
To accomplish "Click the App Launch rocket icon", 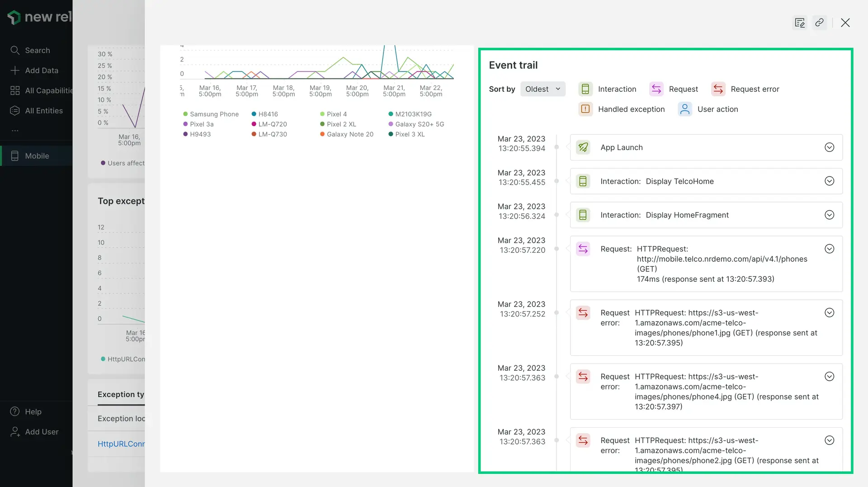I will [583, 147].
